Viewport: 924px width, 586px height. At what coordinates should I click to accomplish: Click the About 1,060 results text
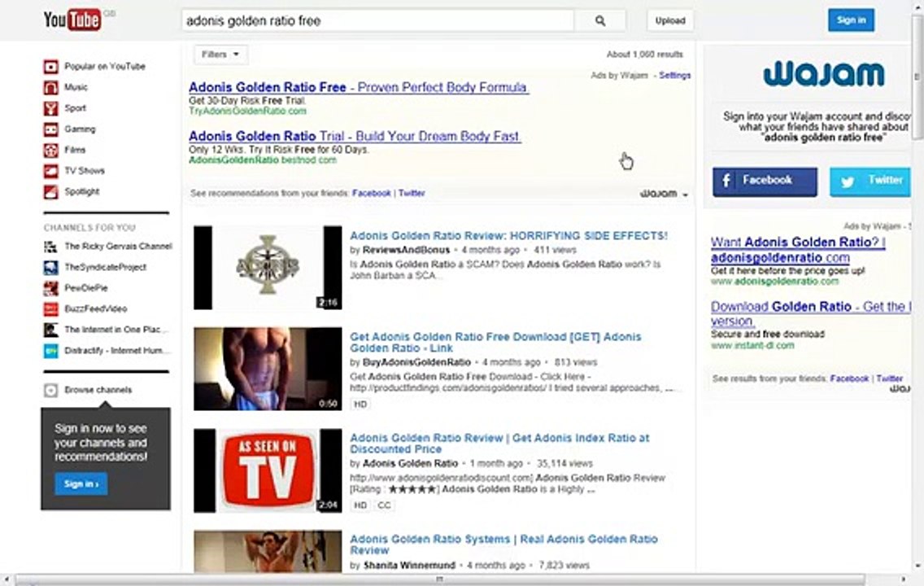point(645,55)
